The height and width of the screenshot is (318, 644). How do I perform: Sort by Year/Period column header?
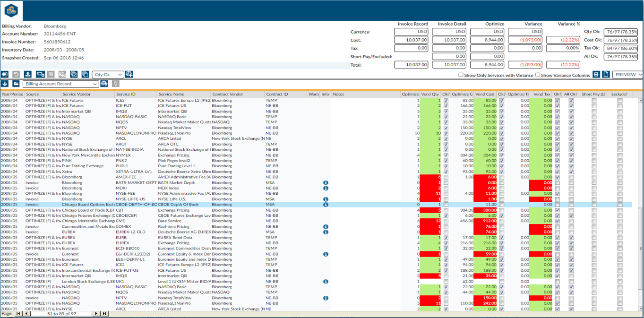tap(12, 95)
